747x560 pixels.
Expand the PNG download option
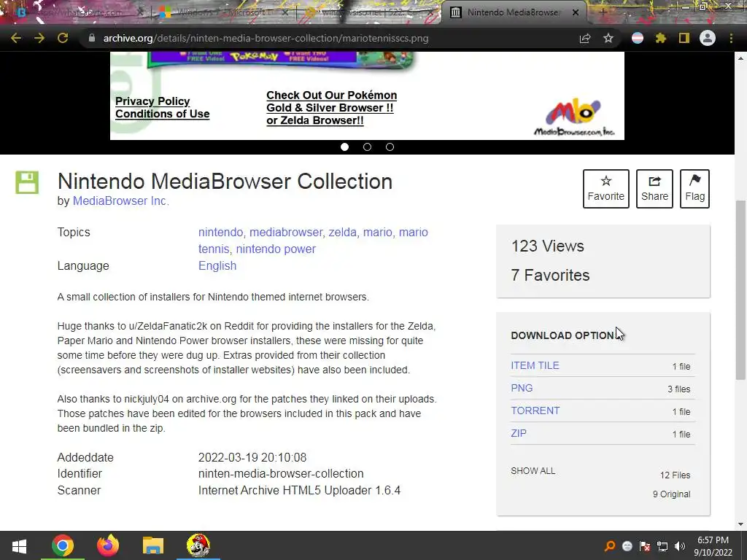pos(522,388)
